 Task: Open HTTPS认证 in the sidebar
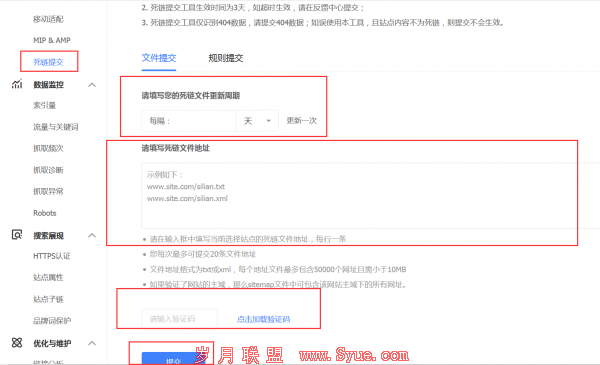click(52, 256)
